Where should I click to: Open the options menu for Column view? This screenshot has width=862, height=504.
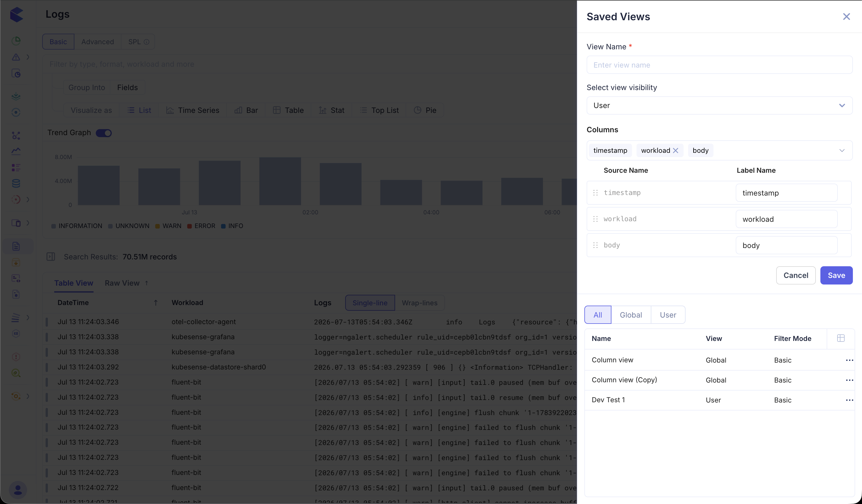coord(849,360)
